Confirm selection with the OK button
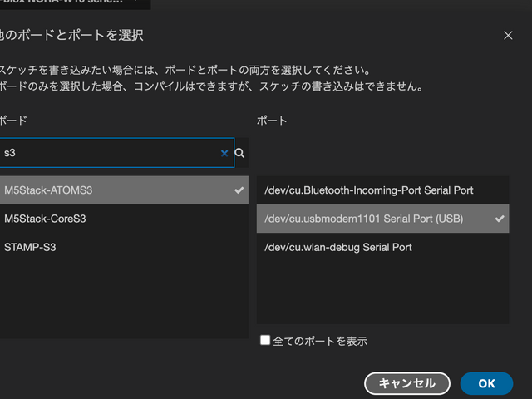Viewport: 532px width, 399px height. (x=486, y=383)
